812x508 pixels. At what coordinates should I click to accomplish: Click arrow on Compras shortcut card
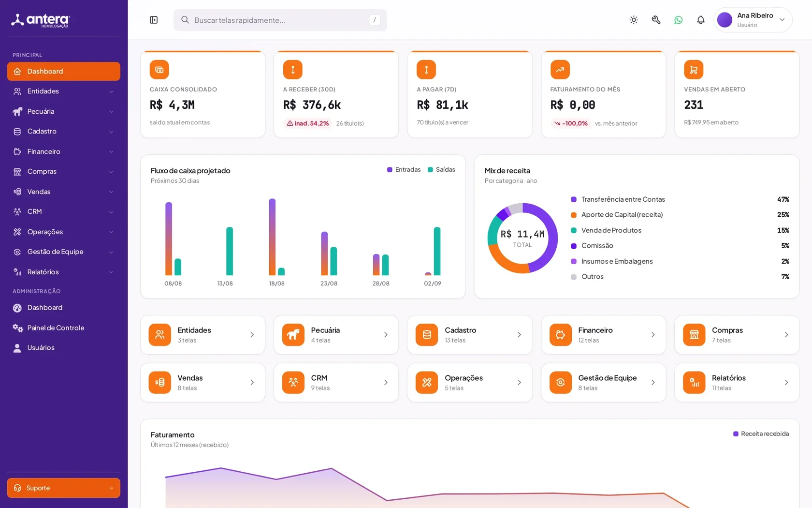point(786,335)
